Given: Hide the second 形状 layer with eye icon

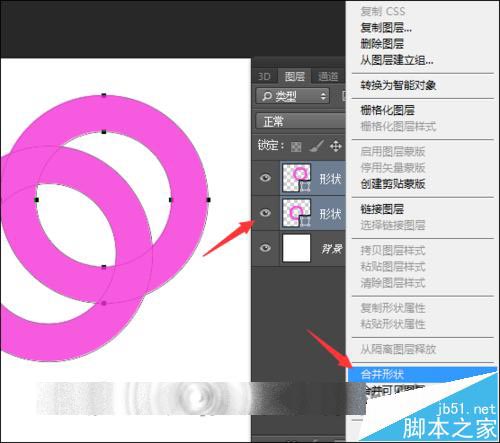Looking at the screenshot, I should pyautogui.click(x=265, y=212).
